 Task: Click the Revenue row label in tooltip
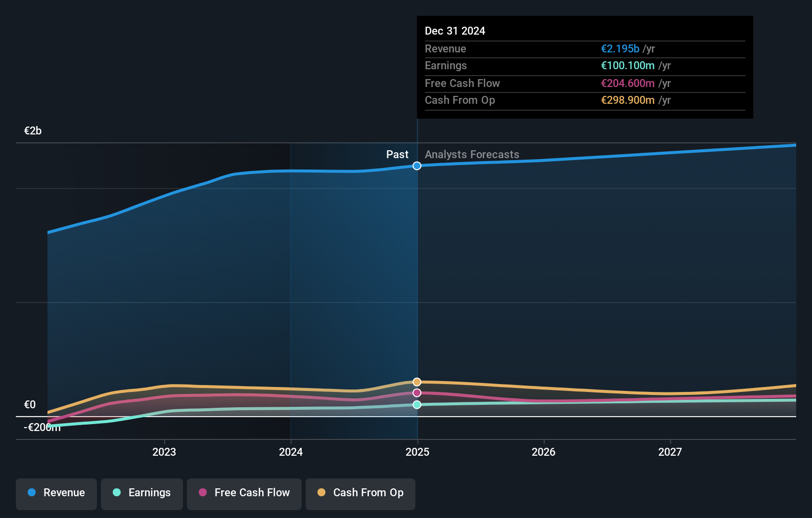point(445,48)
